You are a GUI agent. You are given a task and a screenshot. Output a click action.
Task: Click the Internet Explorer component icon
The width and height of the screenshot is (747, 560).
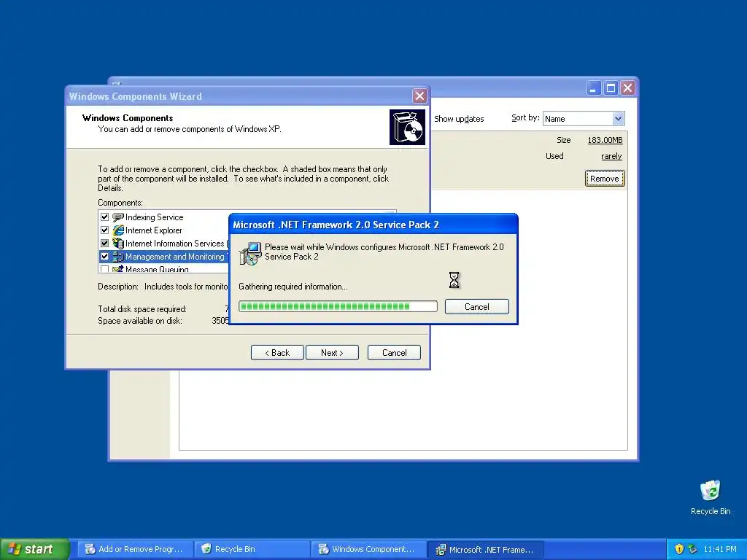(x=117, y=230)
